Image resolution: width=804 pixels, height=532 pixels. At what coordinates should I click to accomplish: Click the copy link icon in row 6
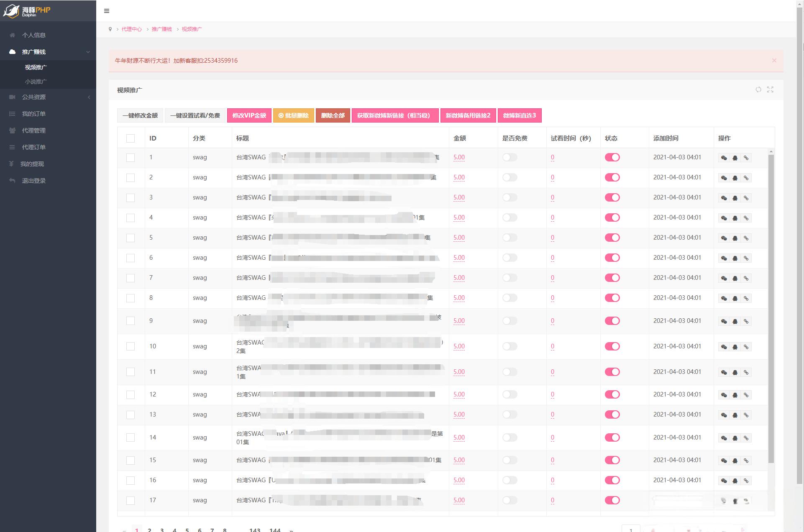point(746,258)
